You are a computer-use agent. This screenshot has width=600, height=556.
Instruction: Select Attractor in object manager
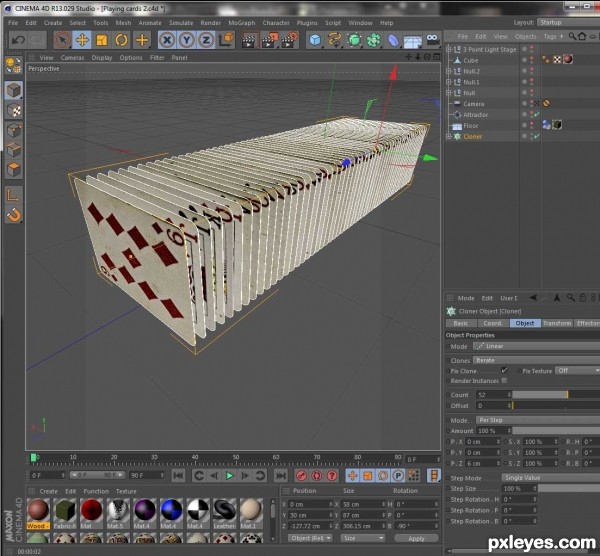click(475, 114)
